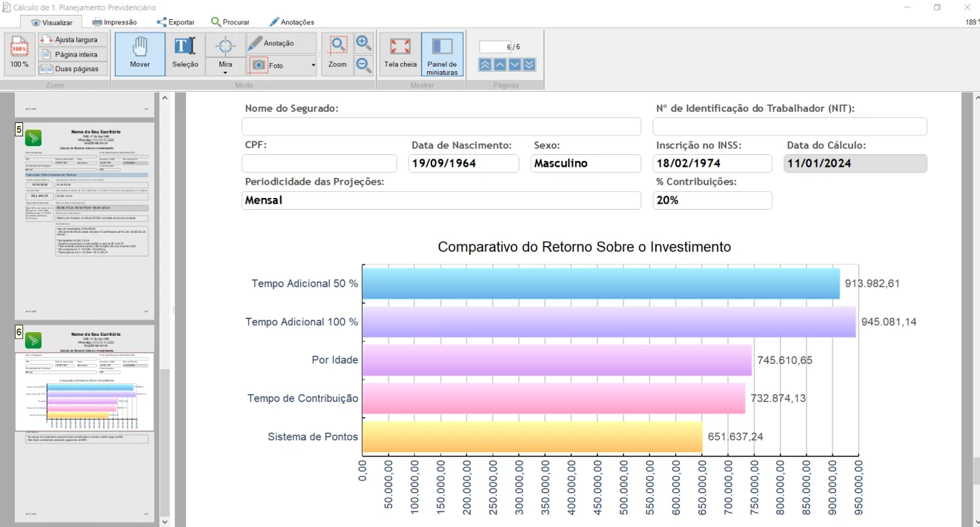Click Ajusta largura button
980x527 pixels.
coord(73,39)
